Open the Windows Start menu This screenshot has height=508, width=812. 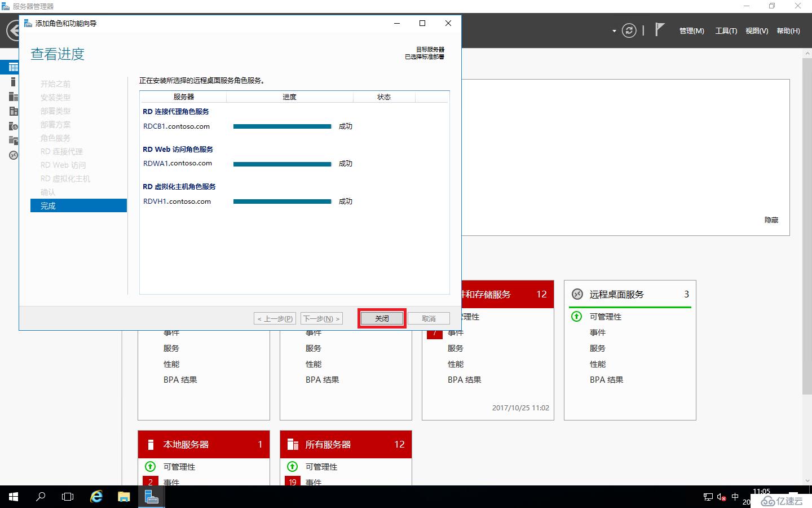coord(14,497)
